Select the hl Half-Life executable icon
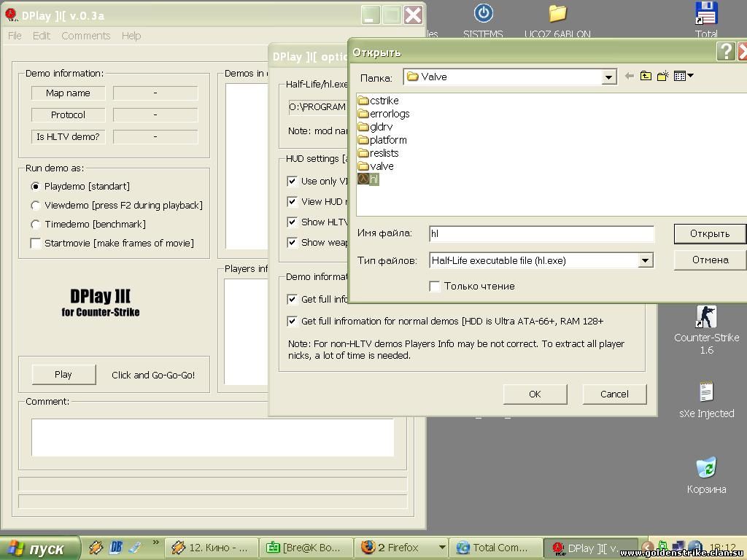The image size is (747, 560). (x=363, y=179)
